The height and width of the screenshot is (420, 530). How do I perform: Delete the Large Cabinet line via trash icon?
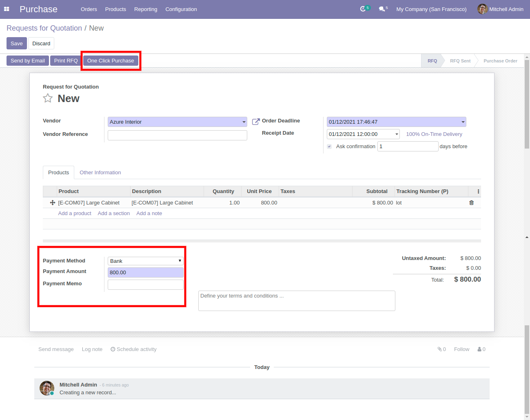(x=471, y=203)
